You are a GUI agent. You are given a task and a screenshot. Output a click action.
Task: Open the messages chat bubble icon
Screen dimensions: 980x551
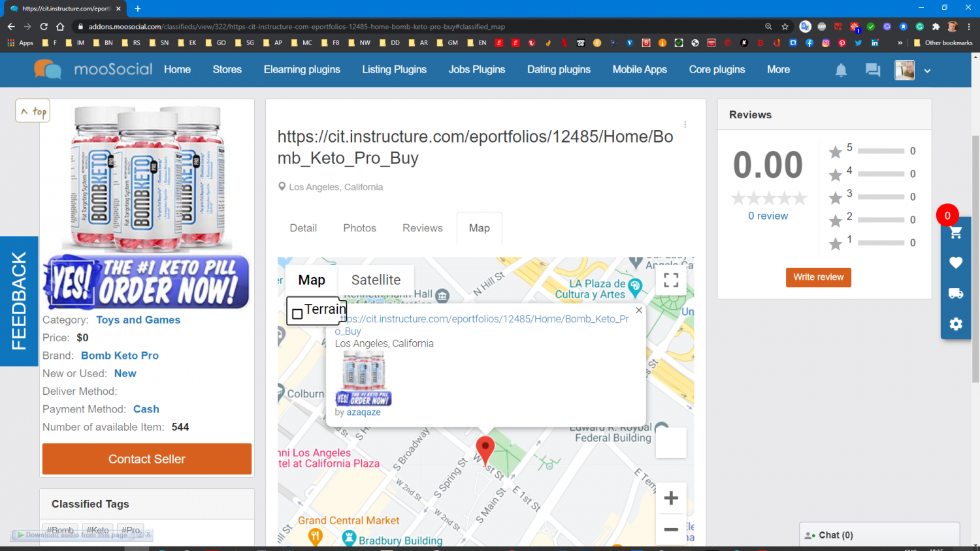tap(872, 70)
